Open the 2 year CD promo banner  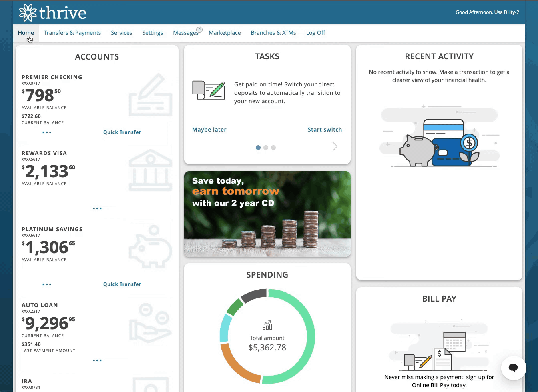tap(267, 214)
